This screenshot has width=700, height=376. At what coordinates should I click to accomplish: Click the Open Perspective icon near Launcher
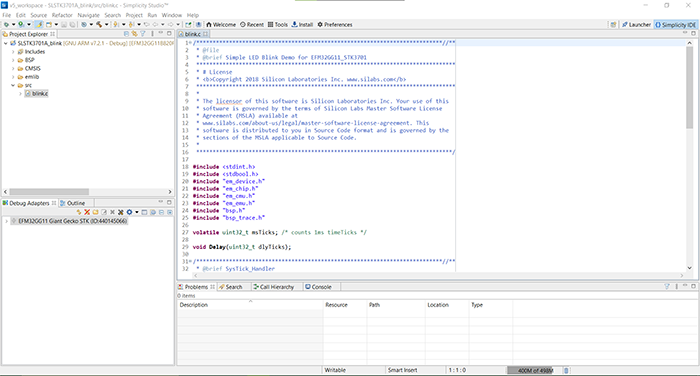[613, 25]
